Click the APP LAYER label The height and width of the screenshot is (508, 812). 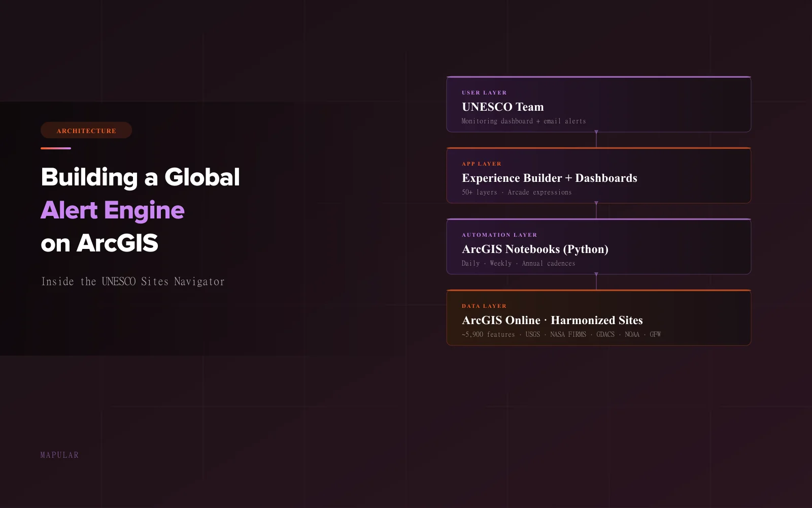(x=481, y=164)
